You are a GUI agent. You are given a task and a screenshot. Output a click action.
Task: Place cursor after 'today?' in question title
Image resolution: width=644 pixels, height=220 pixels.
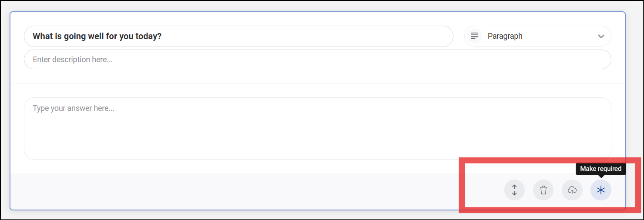click(x=163, y=36)
